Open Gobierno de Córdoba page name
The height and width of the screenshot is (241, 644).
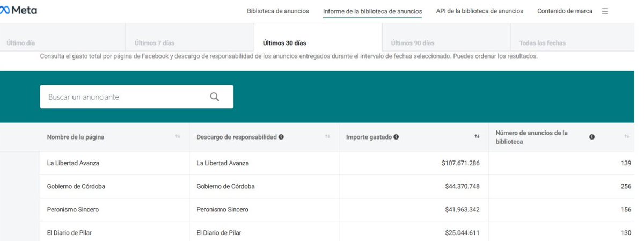pyautogui.click(x=76, y=186)
